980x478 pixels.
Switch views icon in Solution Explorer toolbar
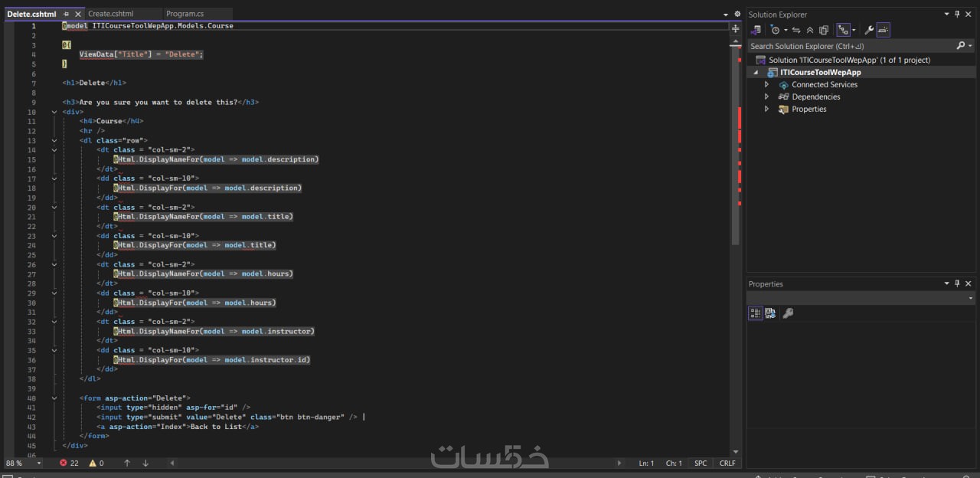coord(756,30)
